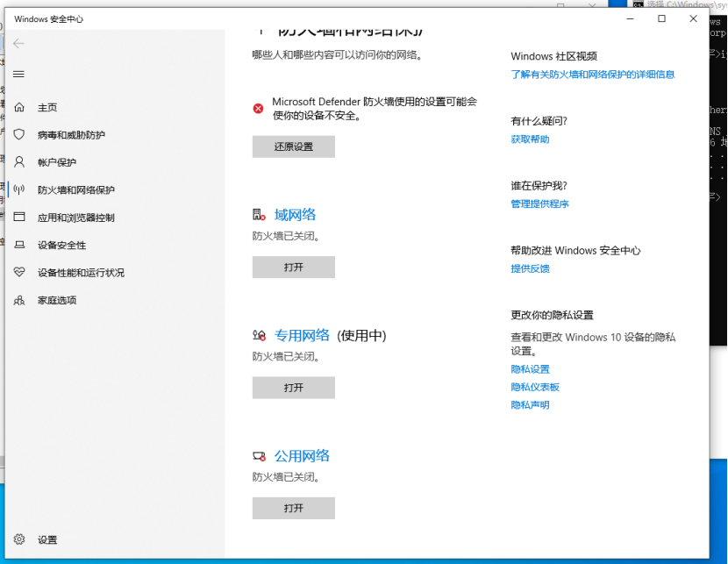Click the public network icon
This screenshot has height=564, width=728.
(259, 456)
